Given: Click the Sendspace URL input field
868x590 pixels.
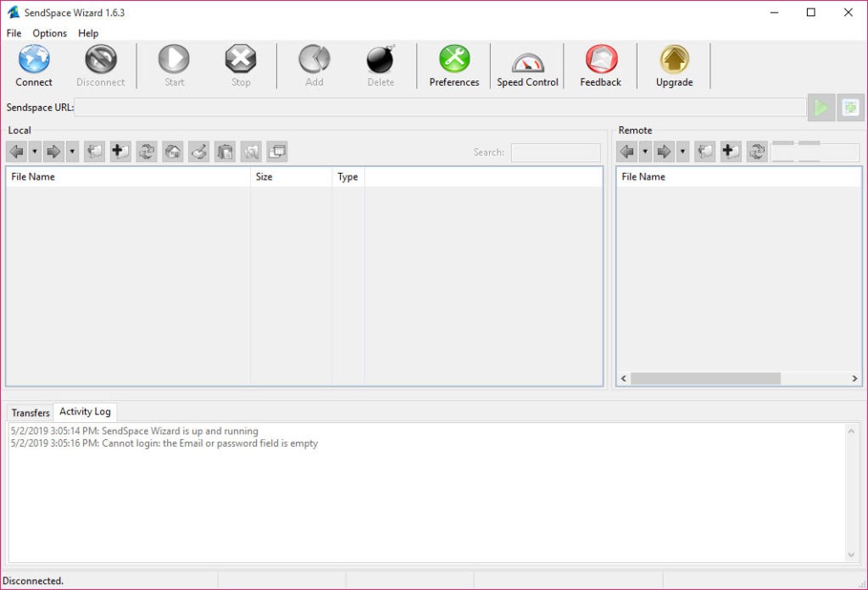Looking at the screenshot, I should click(x=440, y=108).
